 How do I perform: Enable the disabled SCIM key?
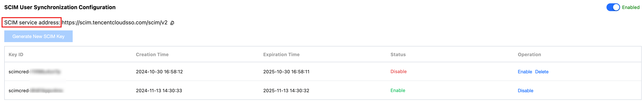click(524, 72)
